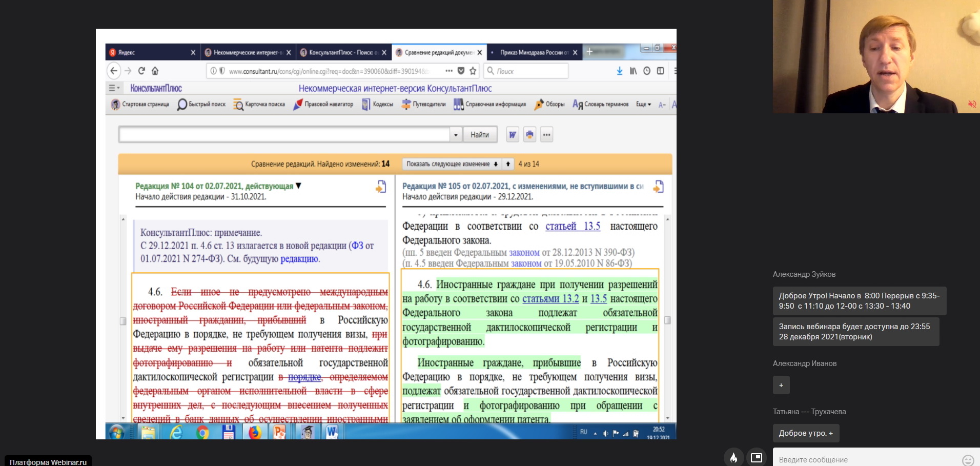Focus the browser Поиск search box
This screenshot has height=466, width=980.
click(x=526, y=71)
